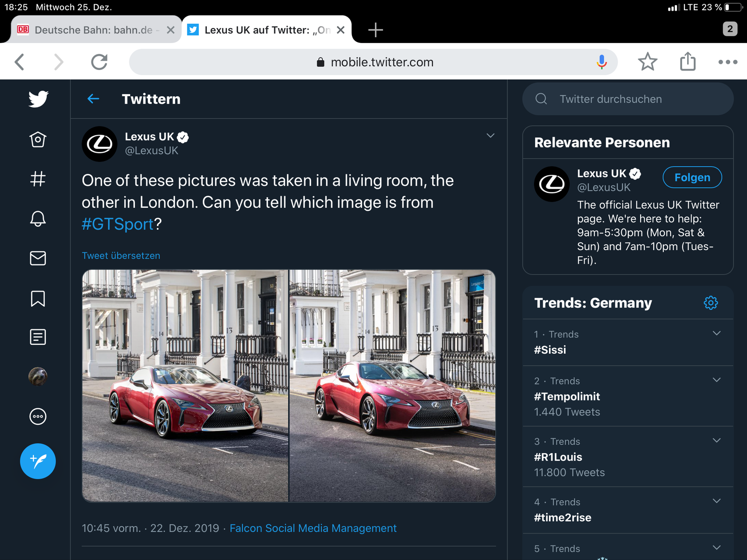This screenshot has height=560, width=747.
Task: Start voice search with microphone icon
Action: click(602, 62)
